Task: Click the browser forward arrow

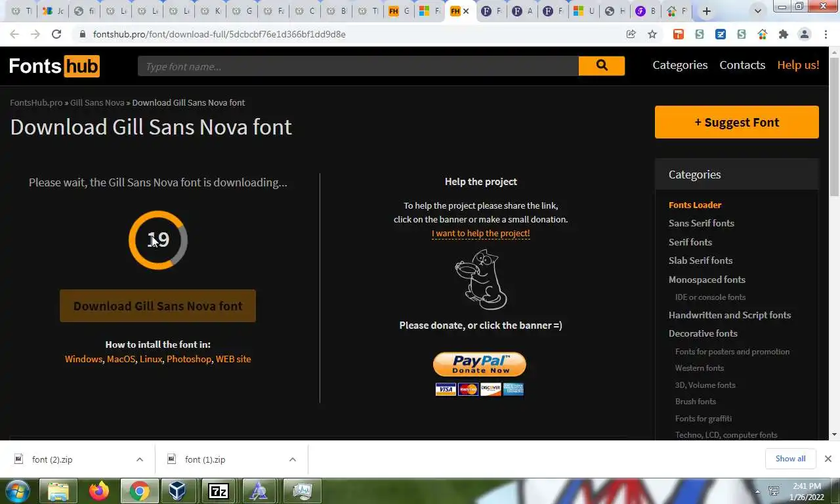Action: (x=35, y=34)
